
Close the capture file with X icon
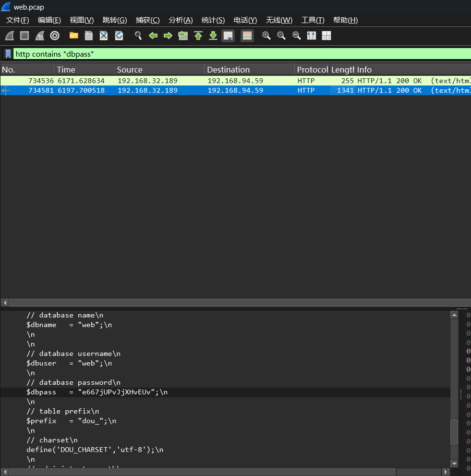click(x=104, y=36)
